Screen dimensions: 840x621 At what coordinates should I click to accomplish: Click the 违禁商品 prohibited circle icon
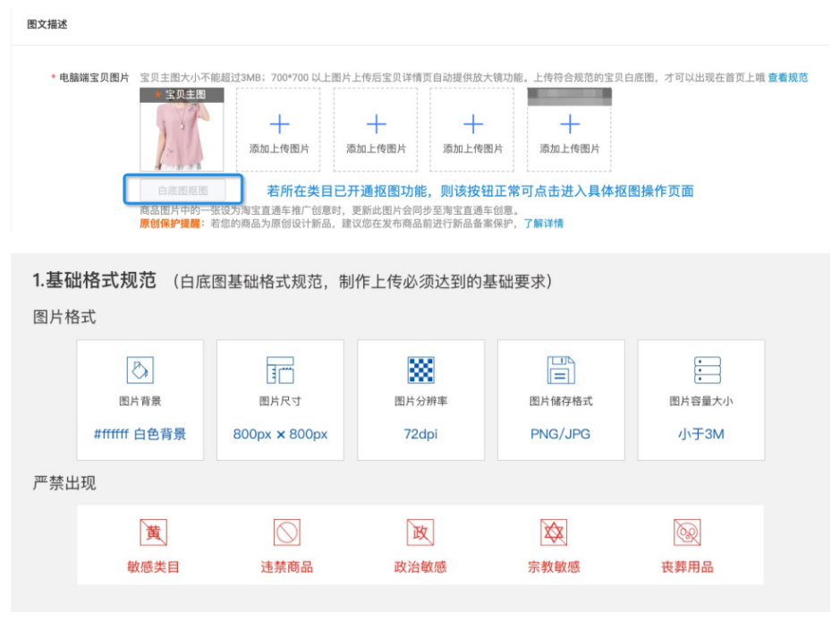coord(286,532)
